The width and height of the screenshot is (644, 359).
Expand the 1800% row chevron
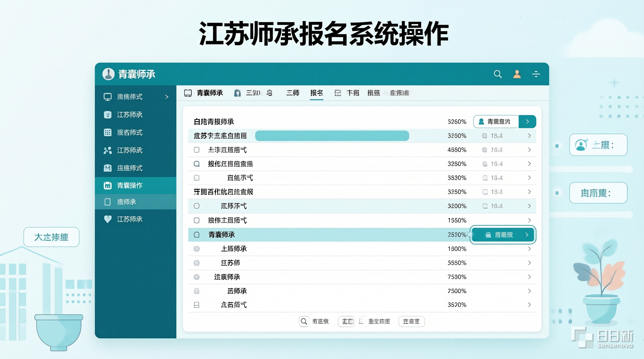pyautogui.click(x=529, y=249)
